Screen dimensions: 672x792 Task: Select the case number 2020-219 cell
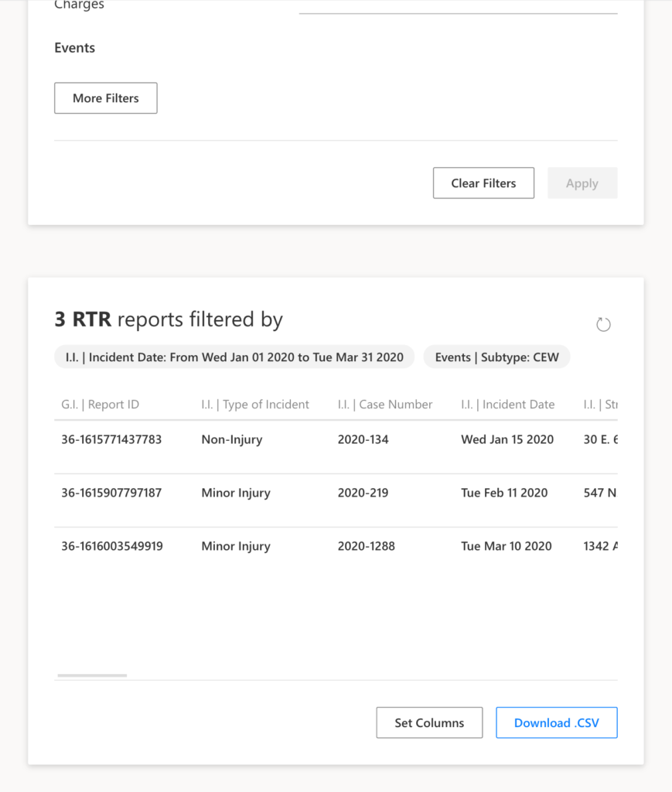click(x=363, y=493)
